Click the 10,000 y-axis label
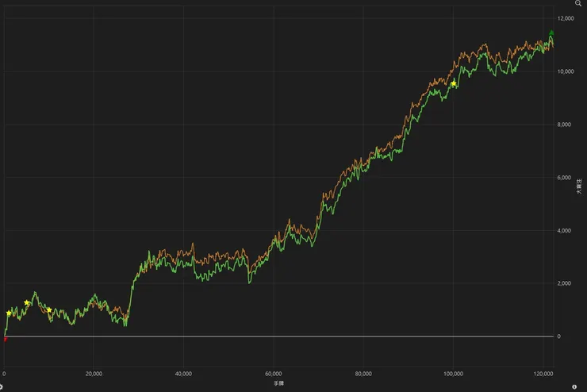The width and height of the screenshot is (587, 392). (x=566, y=71)
